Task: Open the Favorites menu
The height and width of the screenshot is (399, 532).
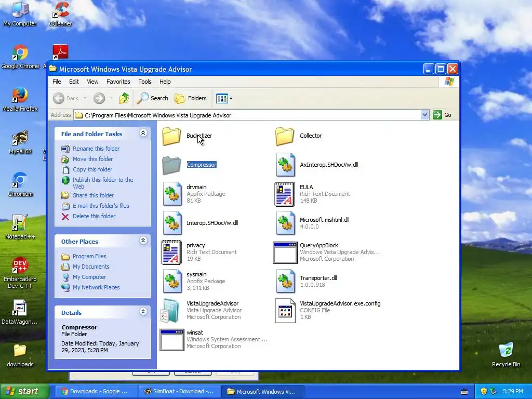Action: coord(118,82)
